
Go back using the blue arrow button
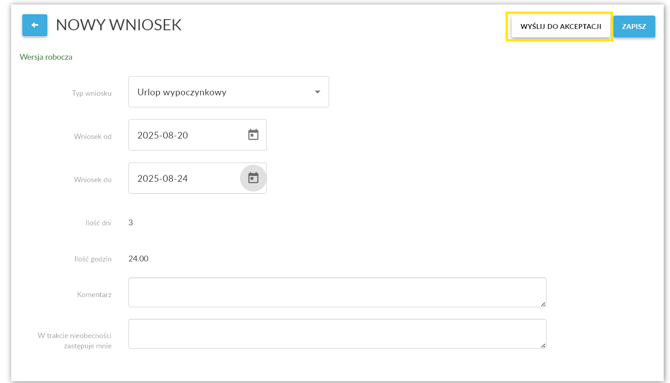(35, 25)
